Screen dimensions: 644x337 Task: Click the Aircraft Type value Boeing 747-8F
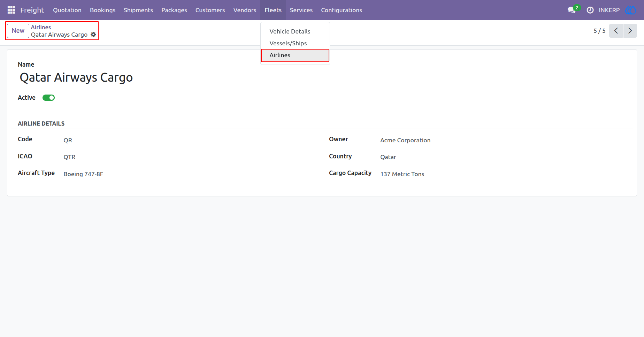pos(83,174)
